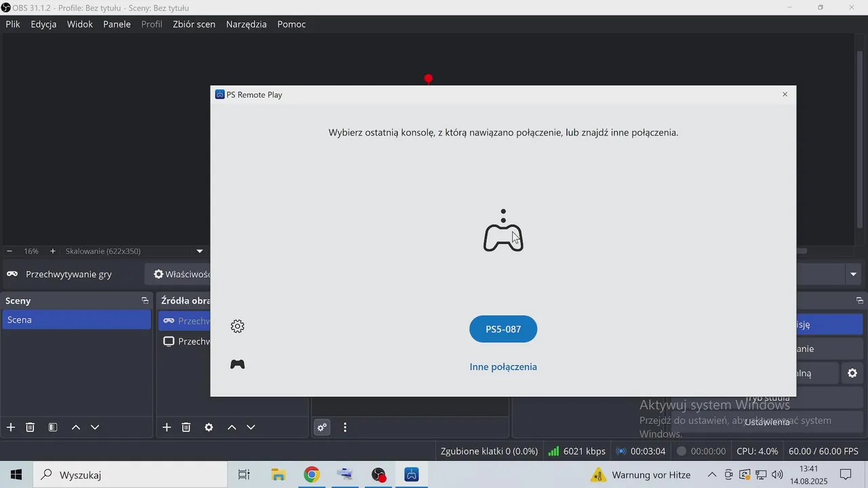Switch to OBS Studio taskbar icon
Viewport: 868px width, 488px height.
pyautogui.click(x=378, y=474)
